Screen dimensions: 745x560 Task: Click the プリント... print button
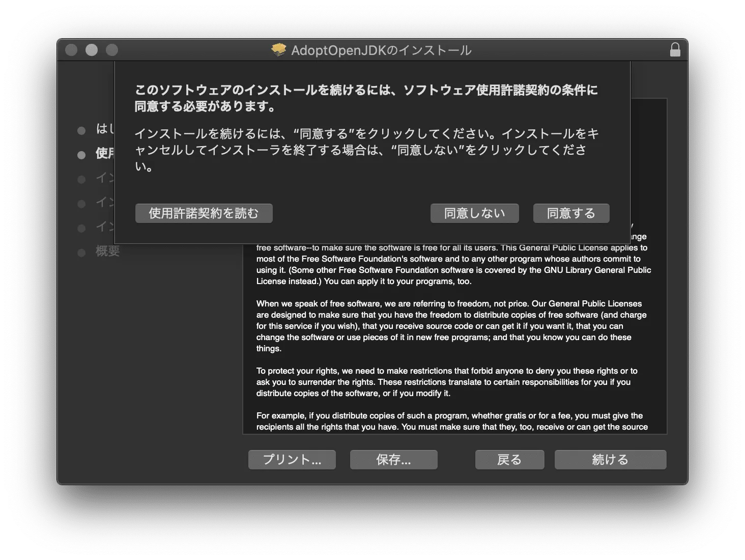point(292,460)
